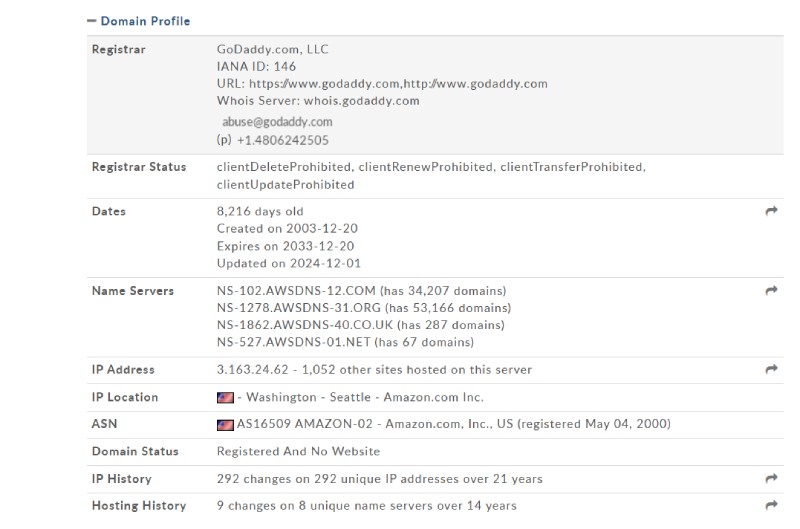This screenshot has height=529, width=800.
Task: Open share arrow in IP Address row
Action: click(x=771, y=369)
